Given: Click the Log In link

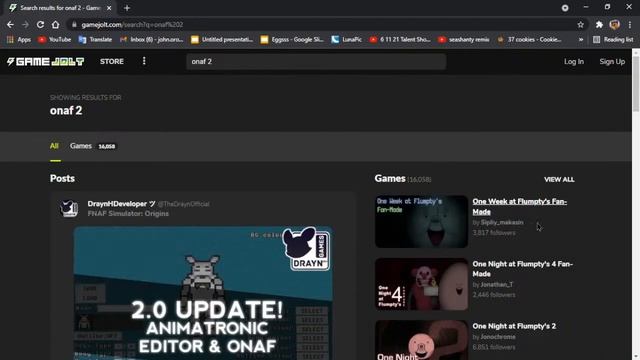Looking at the screenshot, I should tap(573, 62).
